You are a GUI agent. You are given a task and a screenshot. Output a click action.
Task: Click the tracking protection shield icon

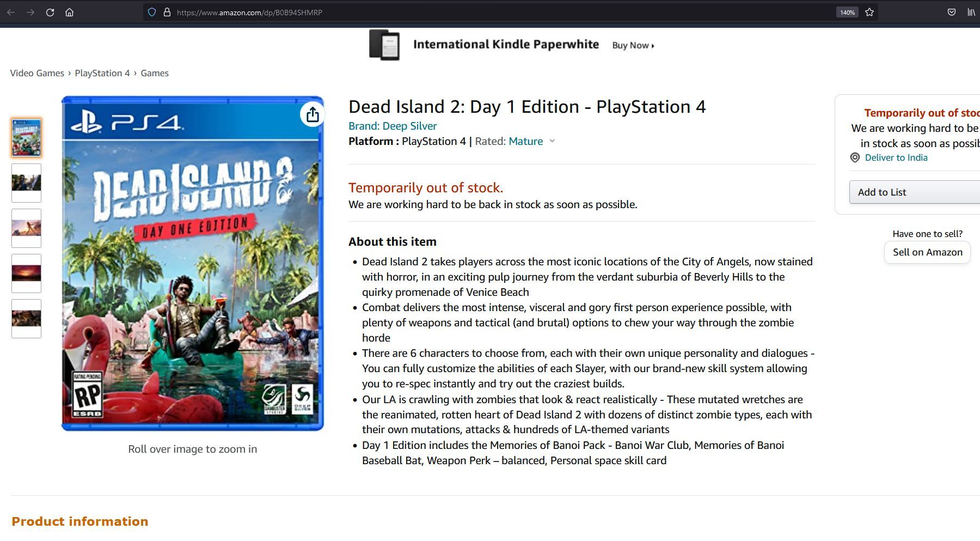tap(152, 12)
